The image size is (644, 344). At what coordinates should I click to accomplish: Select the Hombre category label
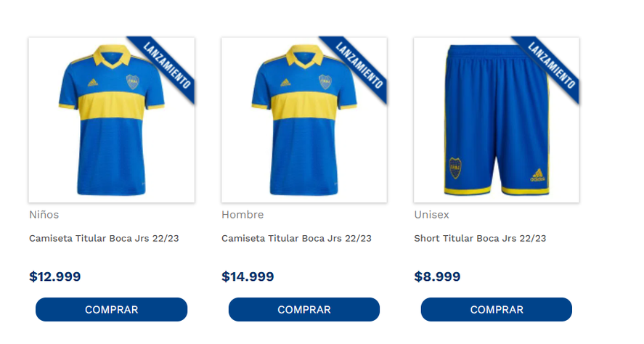[x=242, y=214]
